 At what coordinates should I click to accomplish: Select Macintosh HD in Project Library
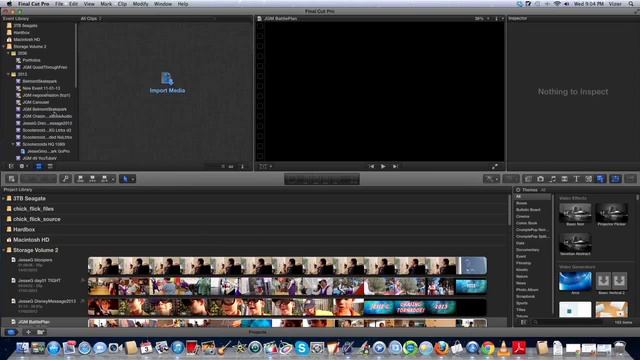(x=31, y=240)
